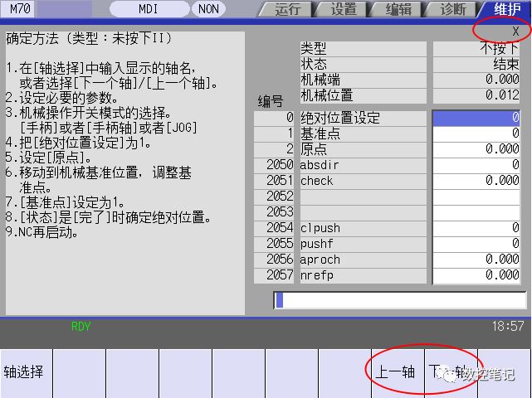This screenshot has width=532, height=398.
Task: Click the data entry input bar
Action: coord(398,299)
